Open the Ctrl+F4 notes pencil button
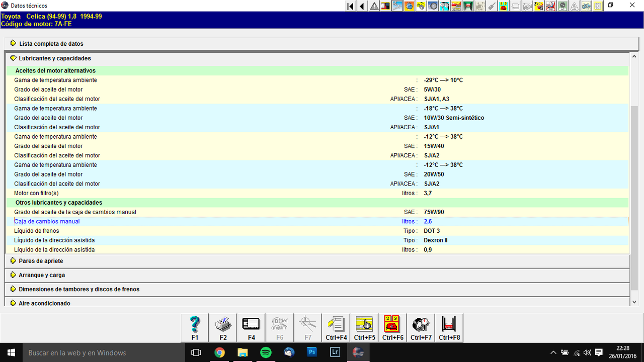Image resolution: width=644 pixels, height=362 pixels. click(x=336, y=328)
